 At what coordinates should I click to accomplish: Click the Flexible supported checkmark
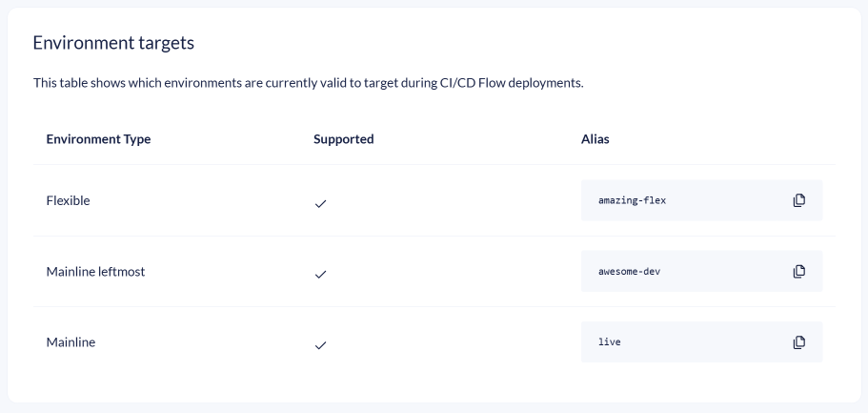321,203
